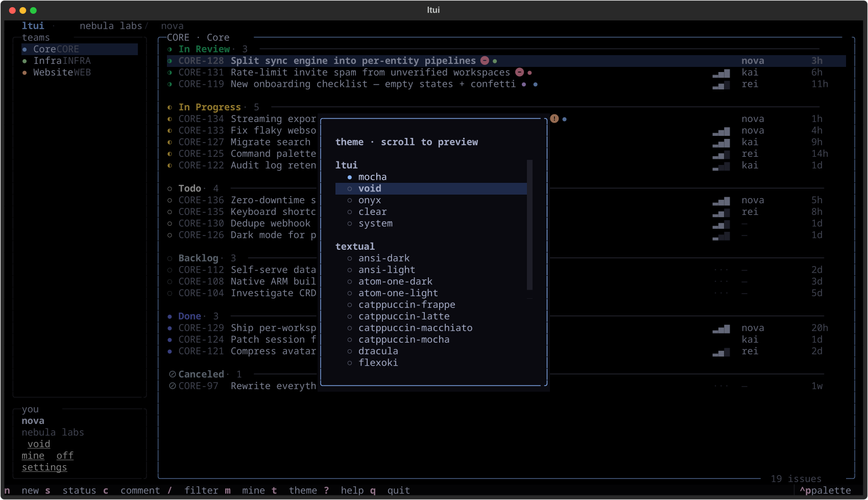Click the new shortcut in footer

[21, 491]
